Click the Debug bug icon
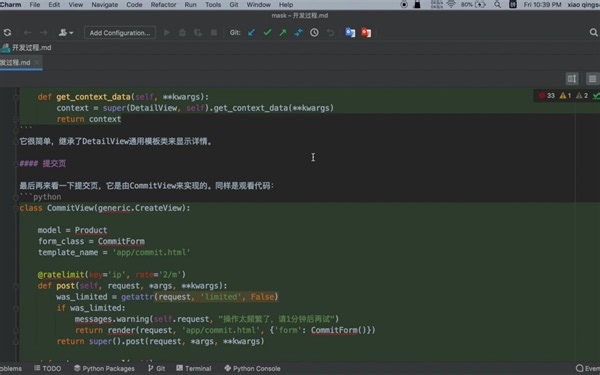 [x=182, y=33]
